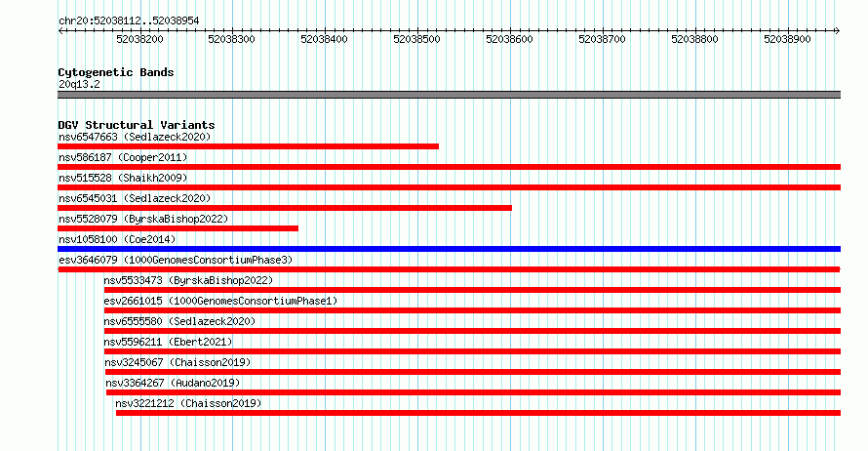This screenshot has width=868, height=451.
Task: Select the red nsv5596211 Ebert2021 bar
Action: coord(472,351)
